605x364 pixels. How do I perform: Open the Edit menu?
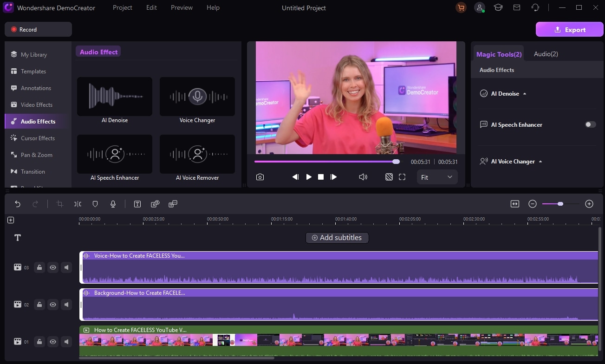151,8
